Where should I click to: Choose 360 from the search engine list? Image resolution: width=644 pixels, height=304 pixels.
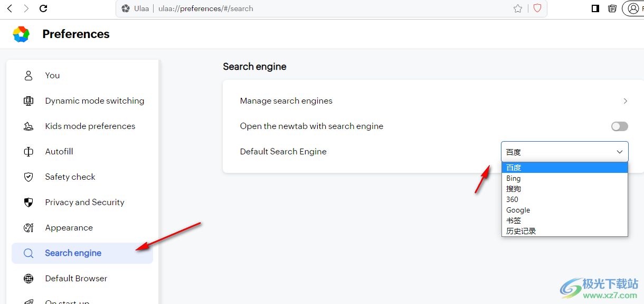click(x=565, y=199)
